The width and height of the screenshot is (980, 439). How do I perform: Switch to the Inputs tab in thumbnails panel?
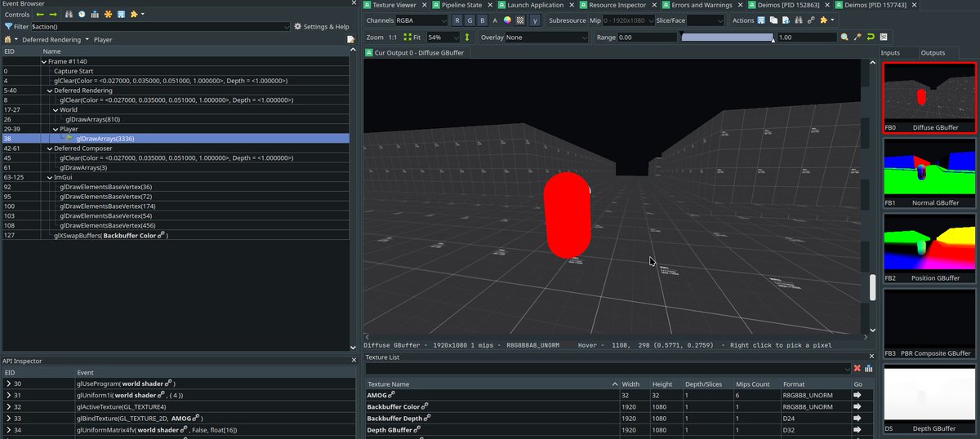[891, 53]
